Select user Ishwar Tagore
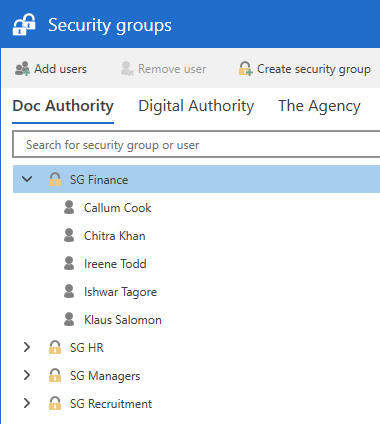Screen dimensions: 380x424 click(x=120, y=292)
